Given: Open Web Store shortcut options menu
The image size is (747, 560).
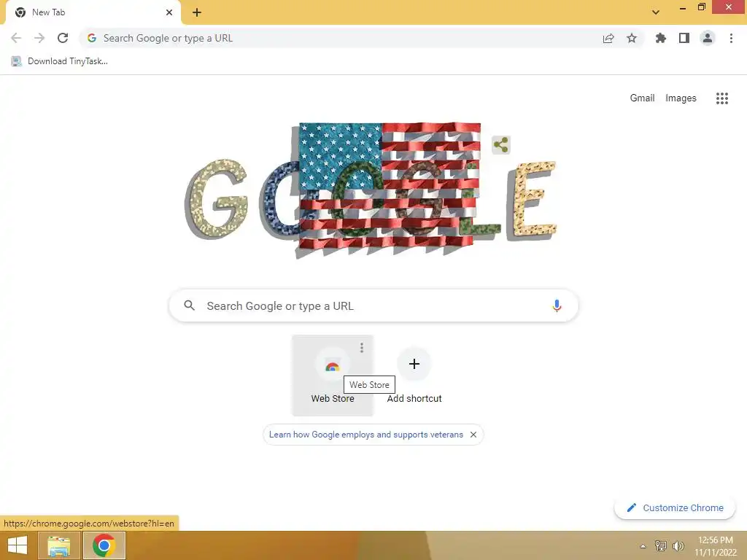Looking at the screenshot, I should (x=362, y=348).
